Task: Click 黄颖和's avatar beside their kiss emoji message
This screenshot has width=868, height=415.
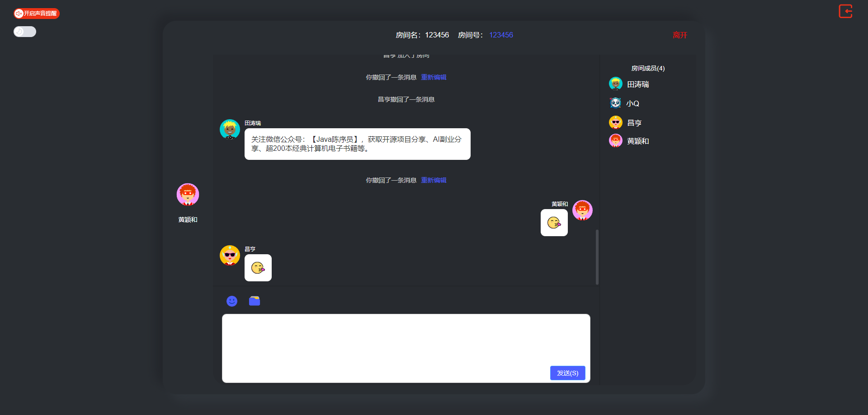Action: (582, 210)
